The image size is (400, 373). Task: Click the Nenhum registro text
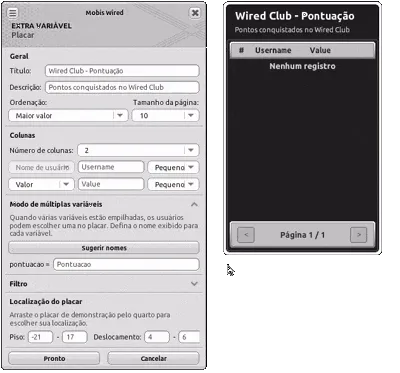pos(302,66)
